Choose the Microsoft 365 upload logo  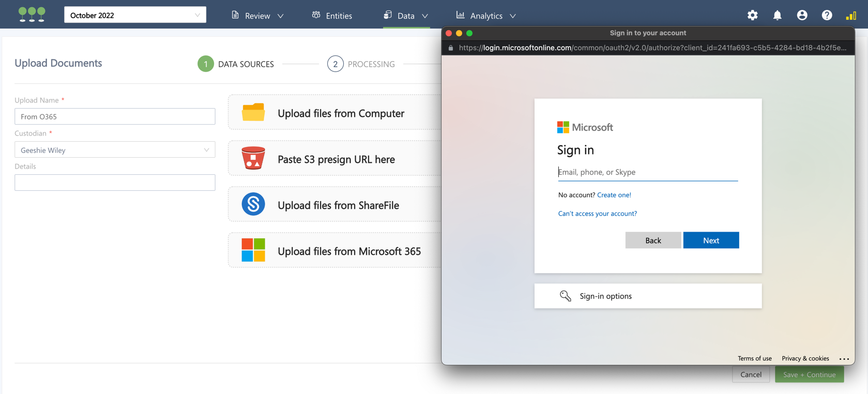[x=253, y=250]
